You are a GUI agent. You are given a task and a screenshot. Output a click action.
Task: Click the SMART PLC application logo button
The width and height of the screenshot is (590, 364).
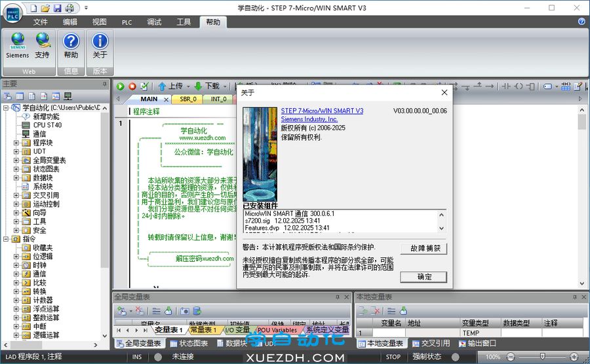(12, 13)
